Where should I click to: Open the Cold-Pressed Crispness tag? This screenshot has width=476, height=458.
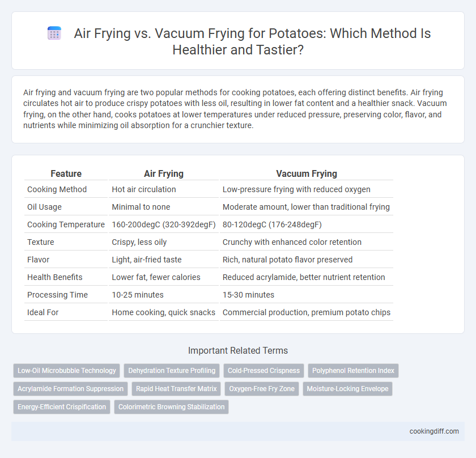pos(263,371)
